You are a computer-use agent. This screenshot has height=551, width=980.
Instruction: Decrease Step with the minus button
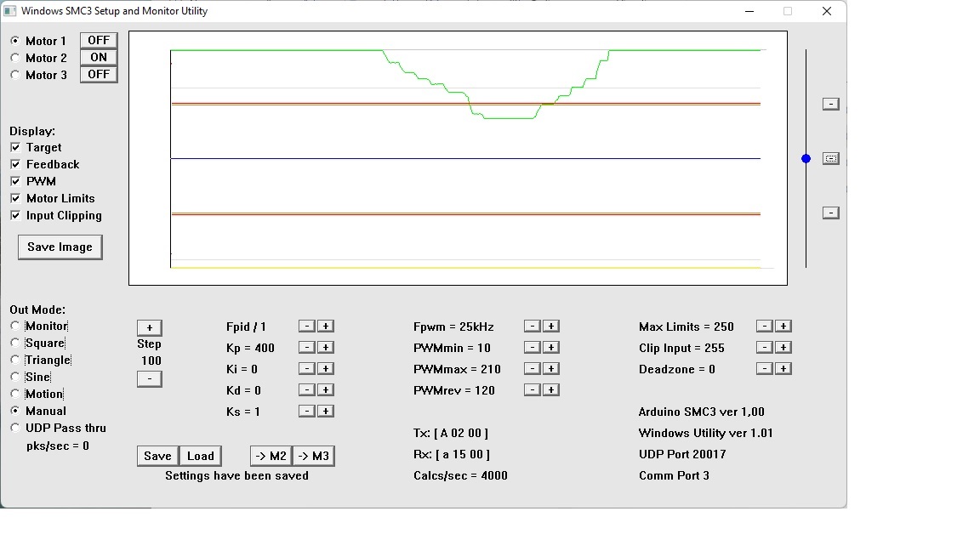pos(150,379)
